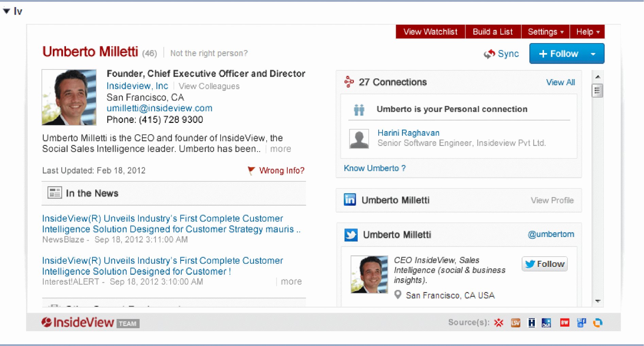Click the Umberto Milletti name heading
This screenshot has height=346, width=644.
[x=90, y=52]
